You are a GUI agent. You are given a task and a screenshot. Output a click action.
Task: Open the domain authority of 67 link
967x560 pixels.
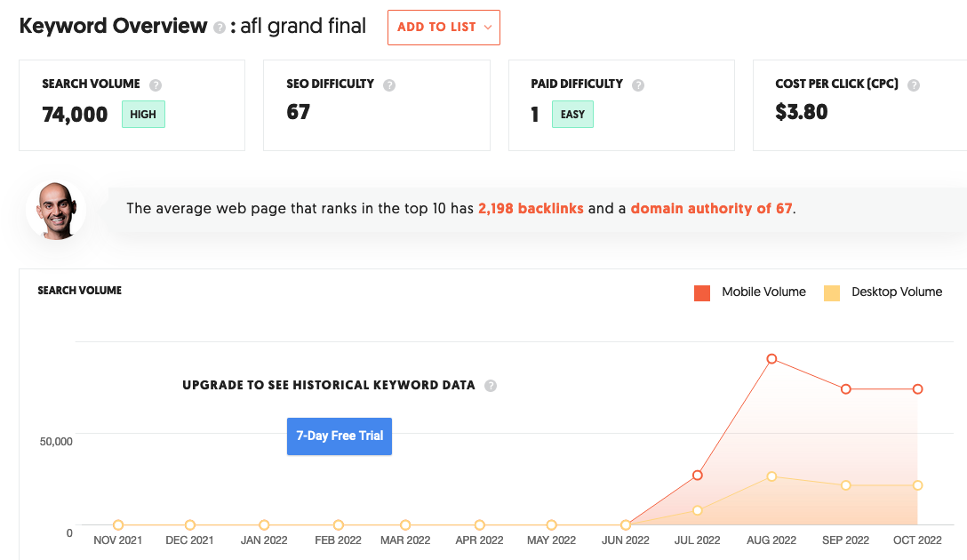pos(711,209)
